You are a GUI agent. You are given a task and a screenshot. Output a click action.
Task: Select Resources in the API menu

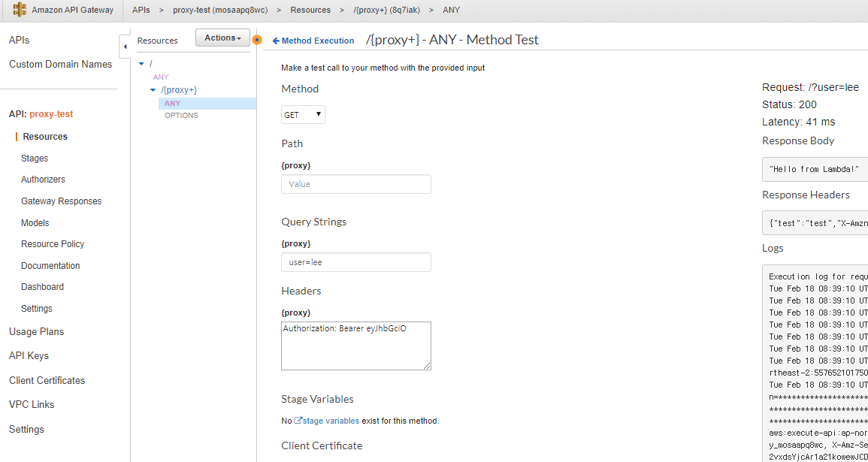45,137
